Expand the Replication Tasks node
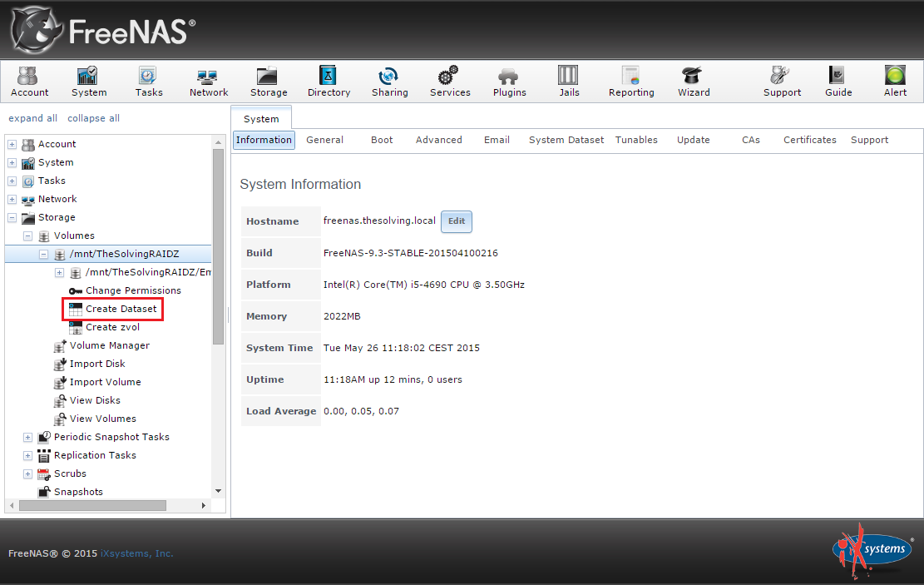Screen dimensions: 924x585 [x=27, y=455]
